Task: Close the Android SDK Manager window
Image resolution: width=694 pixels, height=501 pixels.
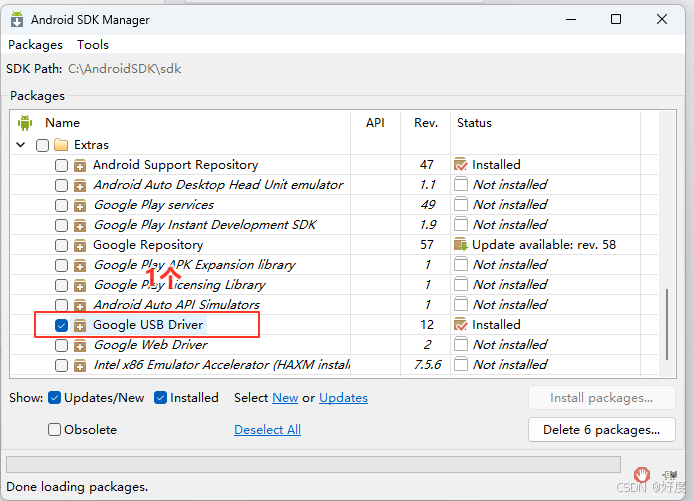Action: coord(662,19)
